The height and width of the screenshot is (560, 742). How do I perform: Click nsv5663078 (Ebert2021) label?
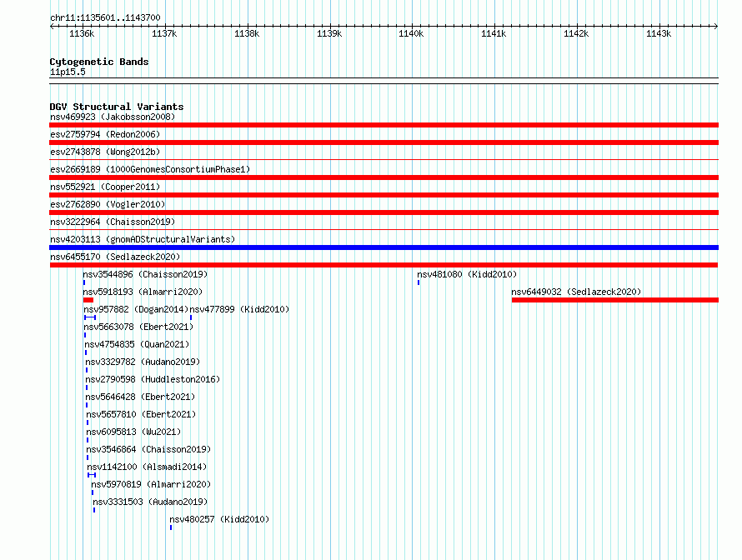click(x=138, y=327)
